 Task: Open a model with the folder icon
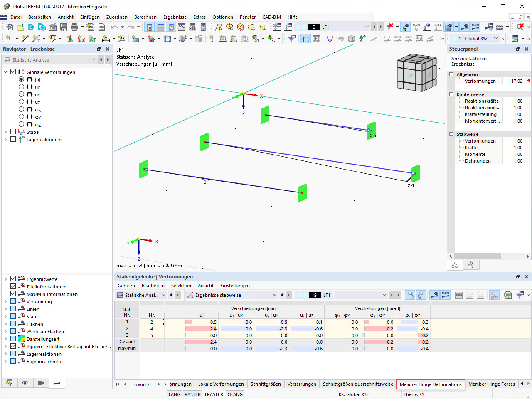pyautogui.click(x=20, y=27)
